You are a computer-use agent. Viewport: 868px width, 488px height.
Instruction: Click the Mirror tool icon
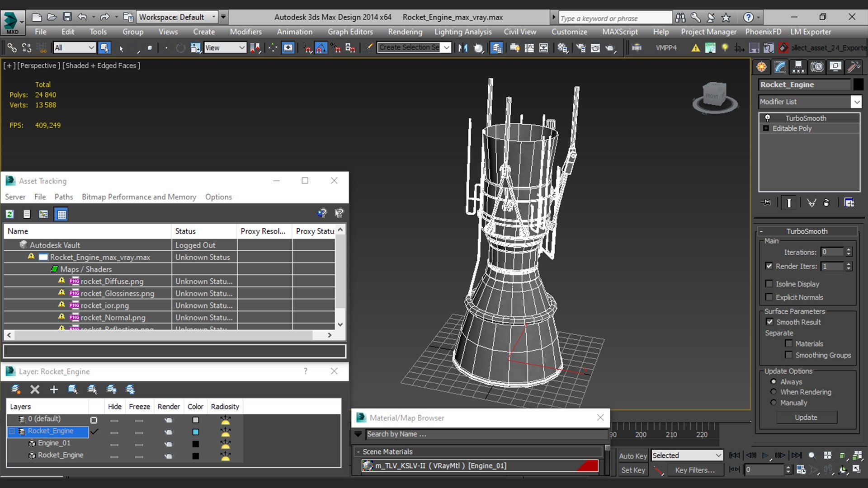463,47
